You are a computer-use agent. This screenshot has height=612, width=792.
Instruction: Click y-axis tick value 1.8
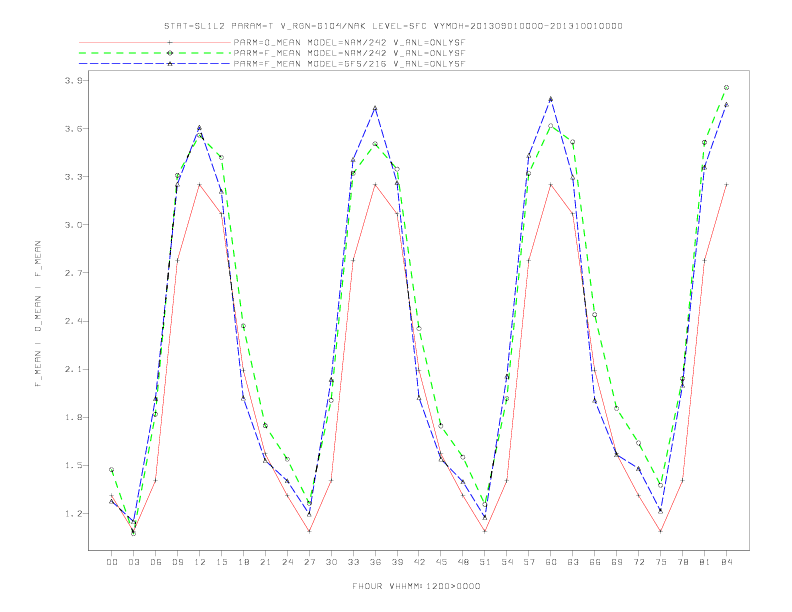click(74, 418)
